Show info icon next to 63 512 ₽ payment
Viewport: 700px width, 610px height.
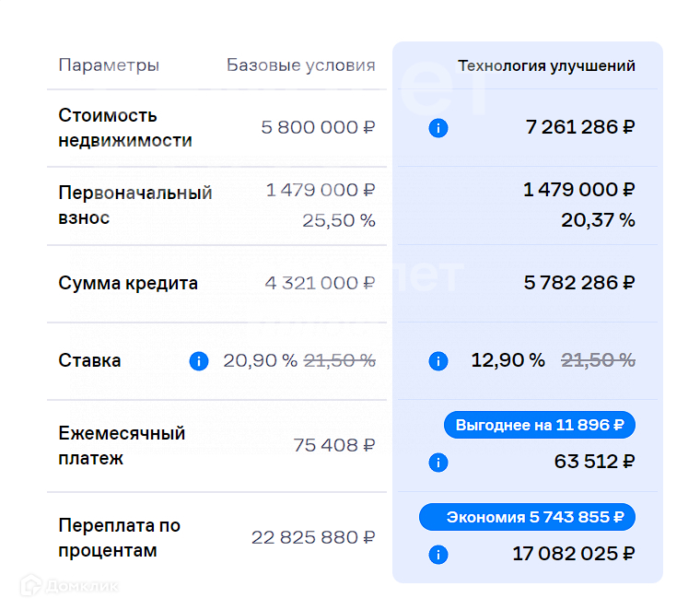click(438, 463)
